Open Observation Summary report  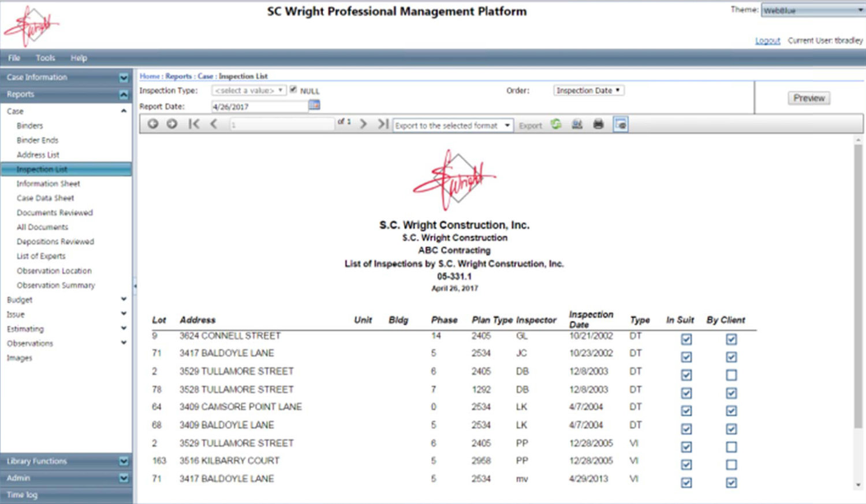coord(56,285)
